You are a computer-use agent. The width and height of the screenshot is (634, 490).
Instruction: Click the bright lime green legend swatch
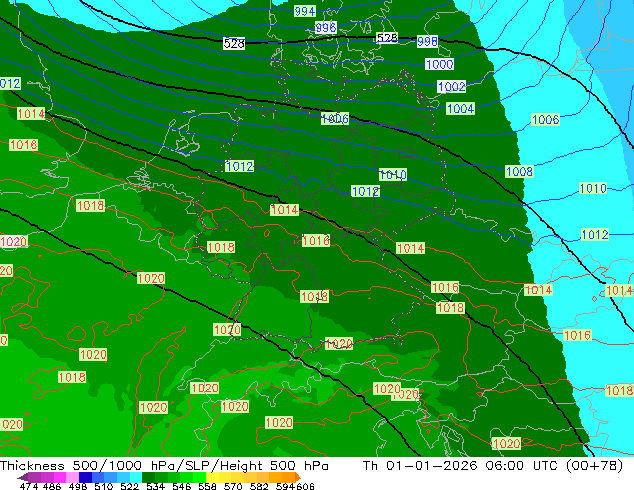[x=199, y=477]
